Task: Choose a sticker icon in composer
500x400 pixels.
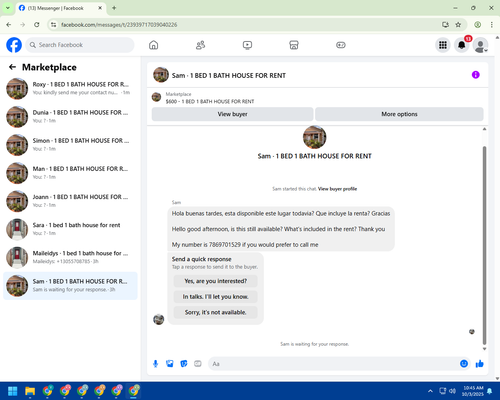Action: (x=184, y=364)
